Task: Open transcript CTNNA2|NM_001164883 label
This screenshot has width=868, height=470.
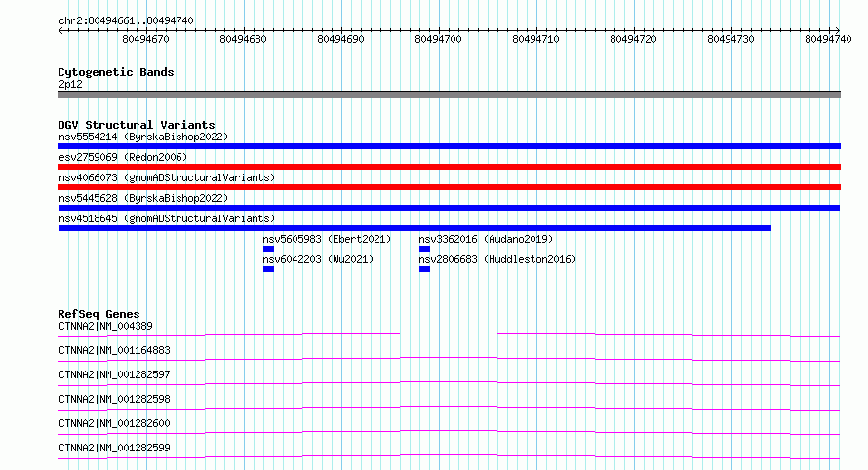Action: coord(114,350)
